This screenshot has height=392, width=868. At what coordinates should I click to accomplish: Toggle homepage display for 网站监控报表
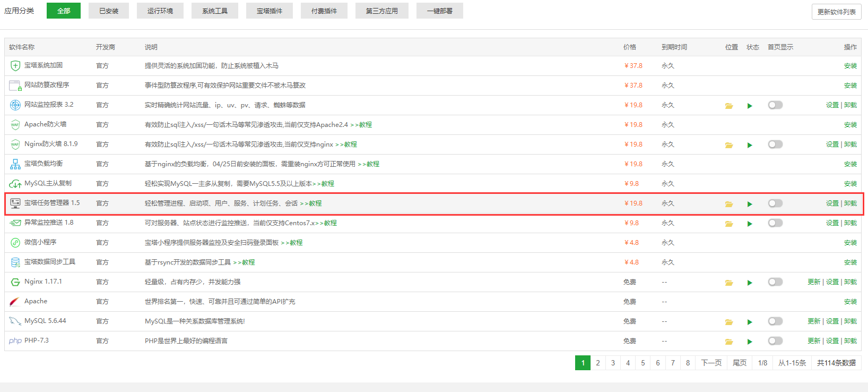point(775,105)
